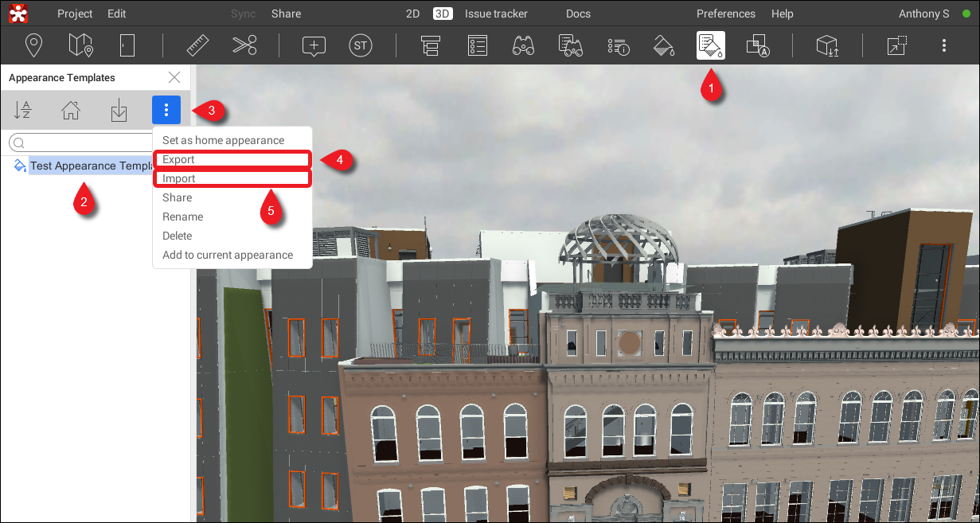Click the ST circle icon
Image resolution: width=980 pixels, height=523 pixels.
(361, 45)
